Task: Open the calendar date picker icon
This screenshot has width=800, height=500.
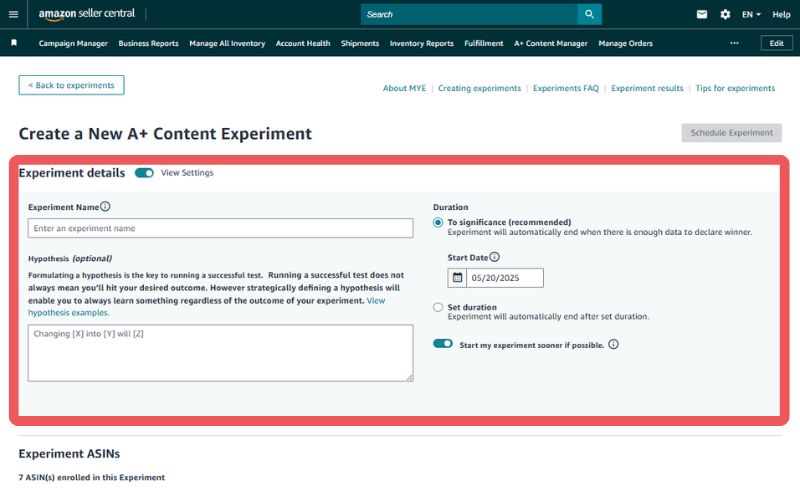Action: tap(457, 278)
